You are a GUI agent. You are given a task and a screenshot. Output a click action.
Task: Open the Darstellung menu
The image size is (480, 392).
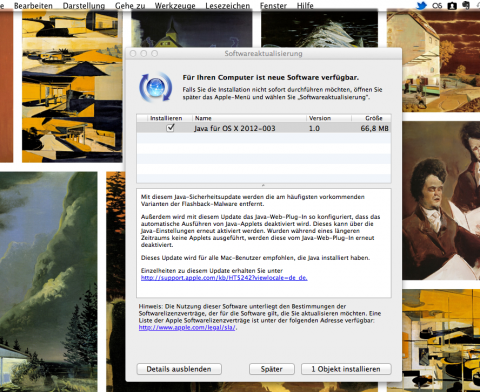(84, 6)
